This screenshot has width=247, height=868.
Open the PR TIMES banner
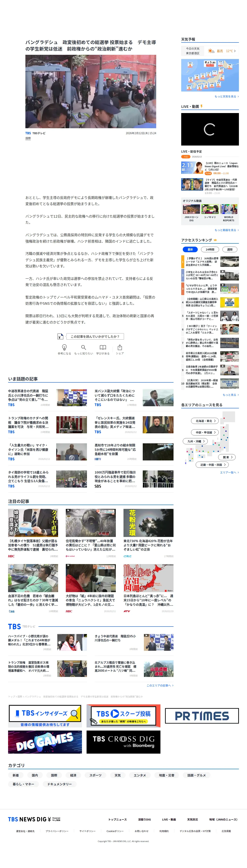tap(202, 716)
